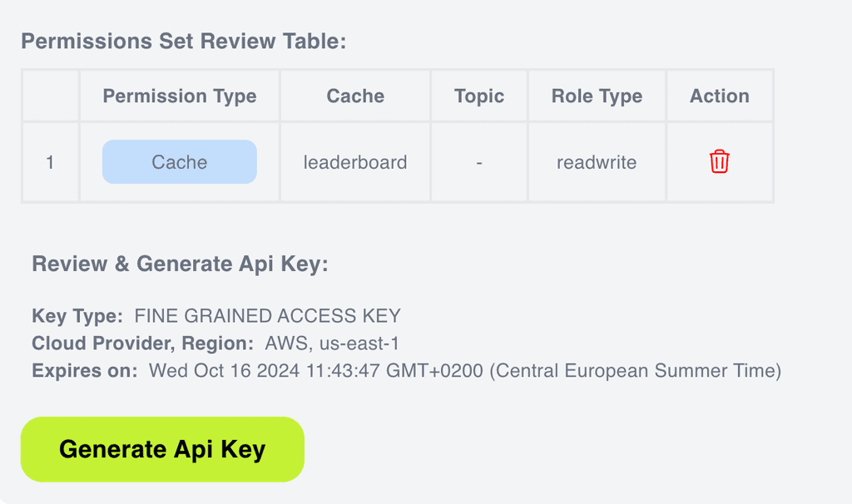Viewport: 852px width, 504px height.
Task: Select the leaderboard cache name cell
Action: (x=355, y=162)
